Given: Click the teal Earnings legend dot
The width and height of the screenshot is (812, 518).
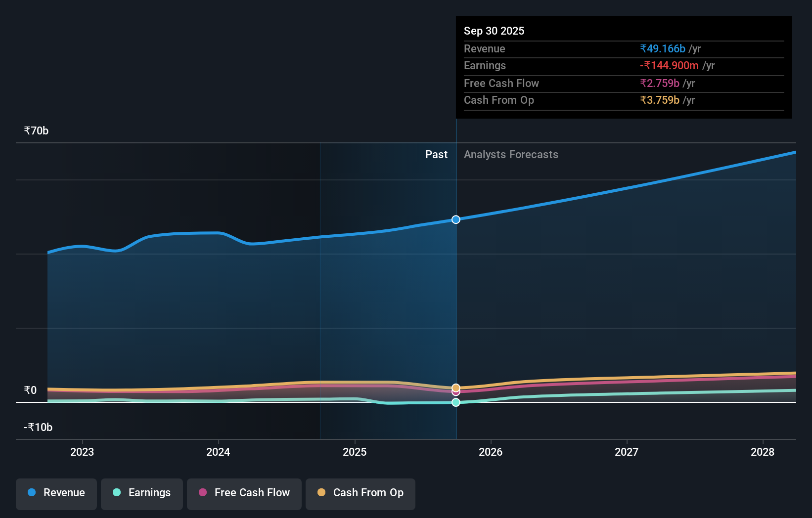Looking at the screenshot, I should [117, 492].
